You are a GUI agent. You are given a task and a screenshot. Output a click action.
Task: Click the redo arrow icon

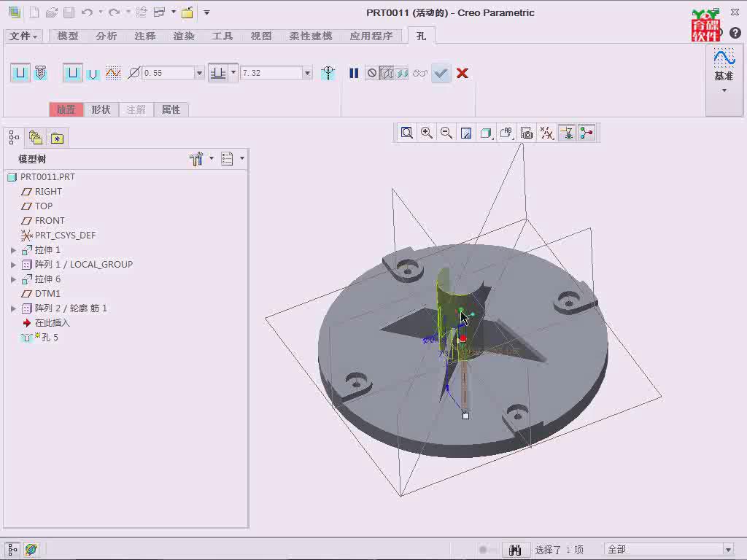tap(114, 12)
